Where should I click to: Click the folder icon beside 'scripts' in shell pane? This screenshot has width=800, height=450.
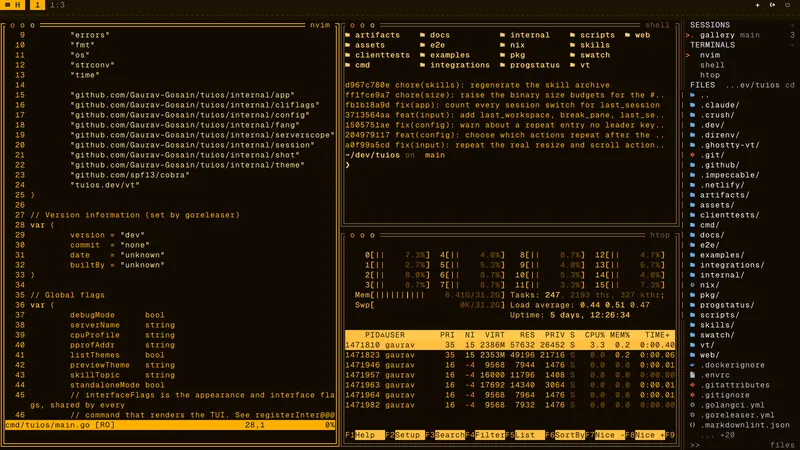572,35
